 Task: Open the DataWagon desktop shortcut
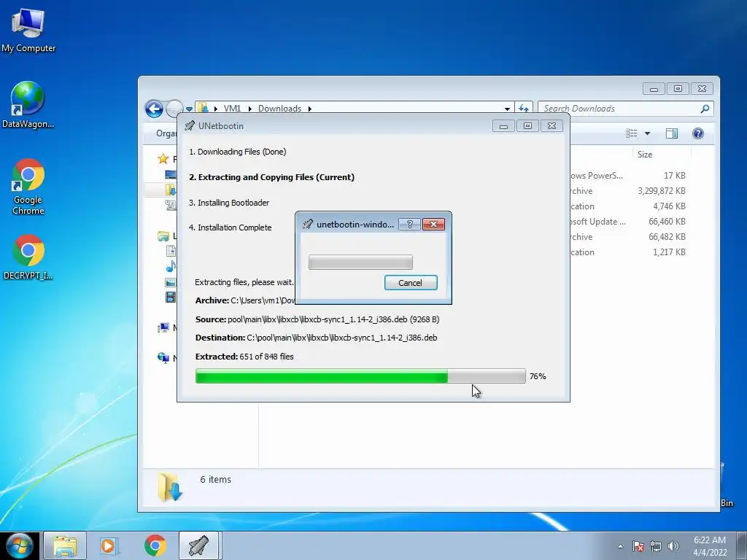click(28, 105)
